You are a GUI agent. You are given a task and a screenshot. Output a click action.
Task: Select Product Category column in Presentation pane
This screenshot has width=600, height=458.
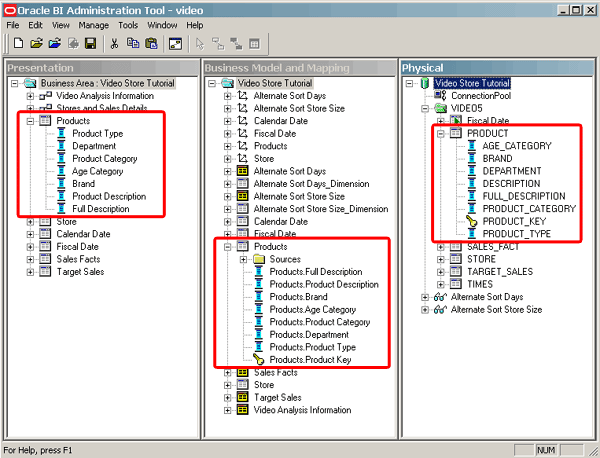pos(104,159)
